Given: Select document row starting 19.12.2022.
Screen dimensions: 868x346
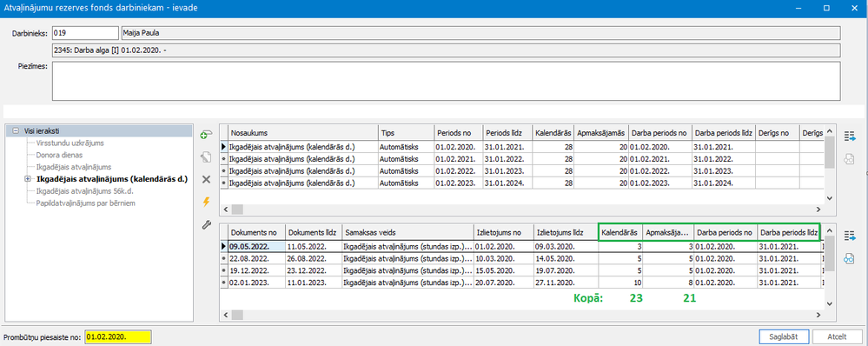Looking at the screenshot, I should pyautogui.click(x=522, y=270).
